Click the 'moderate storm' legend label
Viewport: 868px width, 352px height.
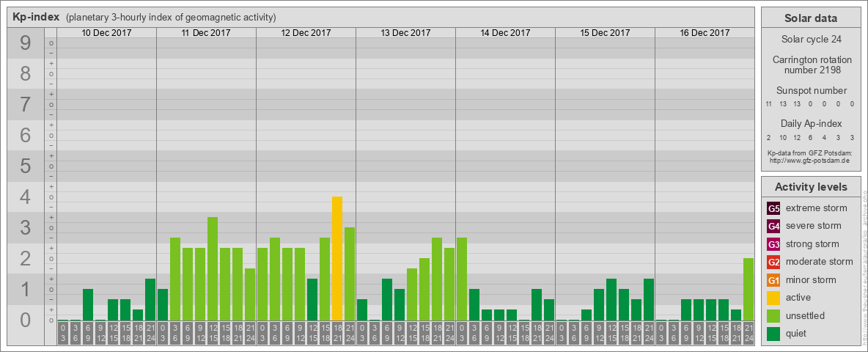820,262
